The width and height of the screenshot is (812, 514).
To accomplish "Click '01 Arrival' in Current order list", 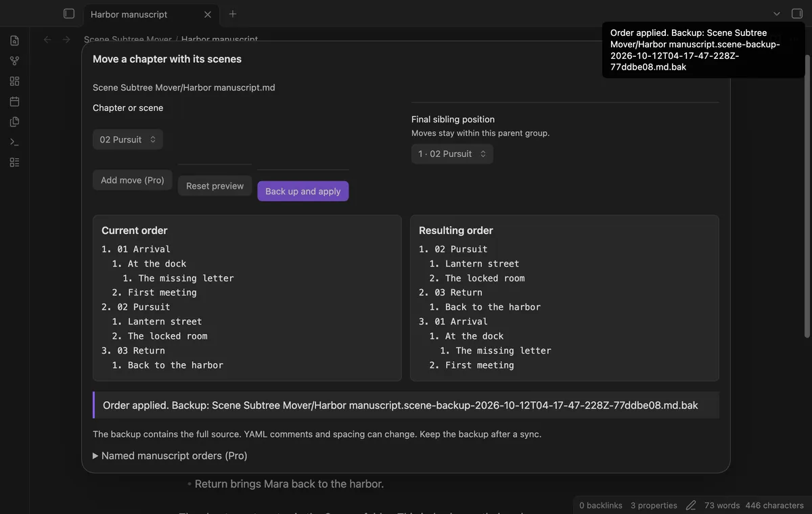I will tap(143, 249).
